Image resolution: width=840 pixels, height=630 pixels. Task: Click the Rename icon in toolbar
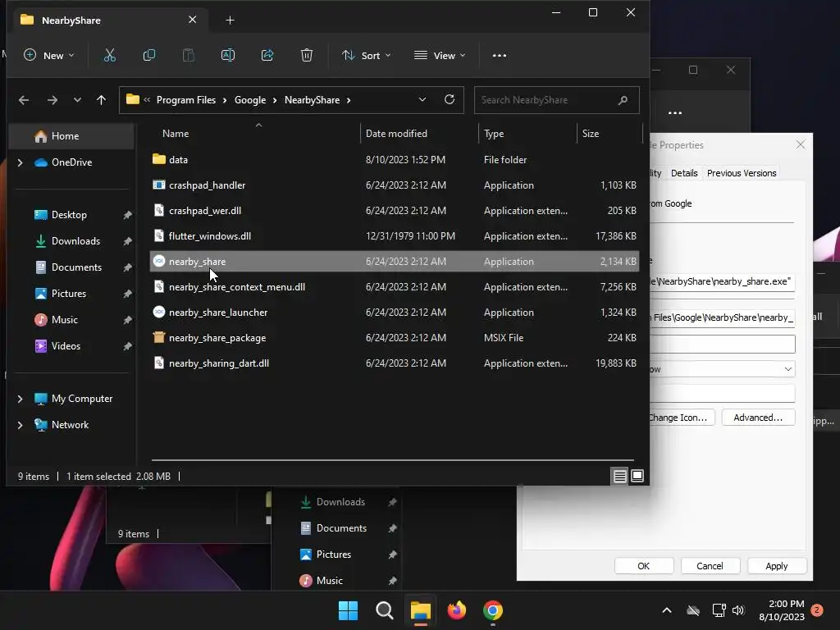[x=228, y=55]
